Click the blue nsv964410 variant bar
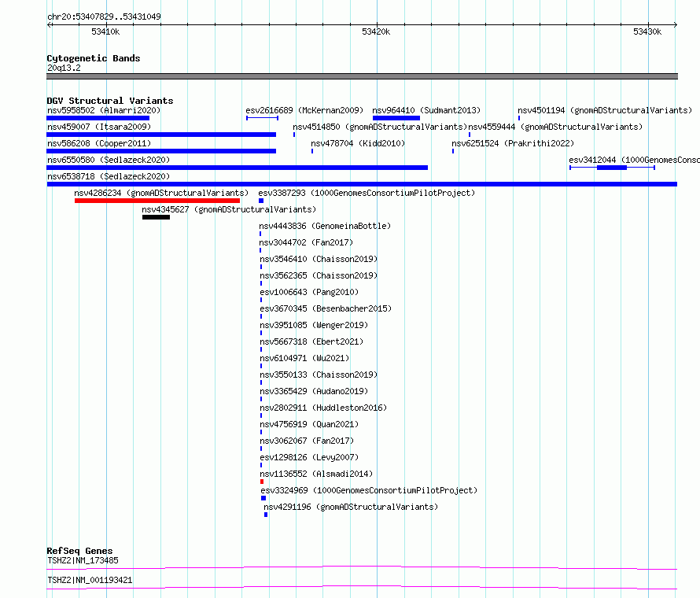 (x=396, y=118)
